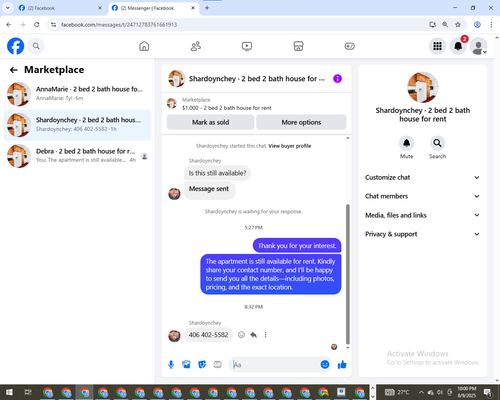This screenshot has height=400, width=500.
Task: Go back with browser back arrow
Action: pyautogui.click(x=9, y=25)
